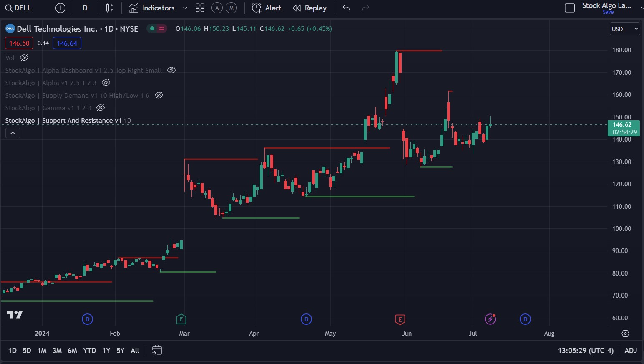Expand the favorite indicators dropdown arrow
644x364 pixels.
185,8
